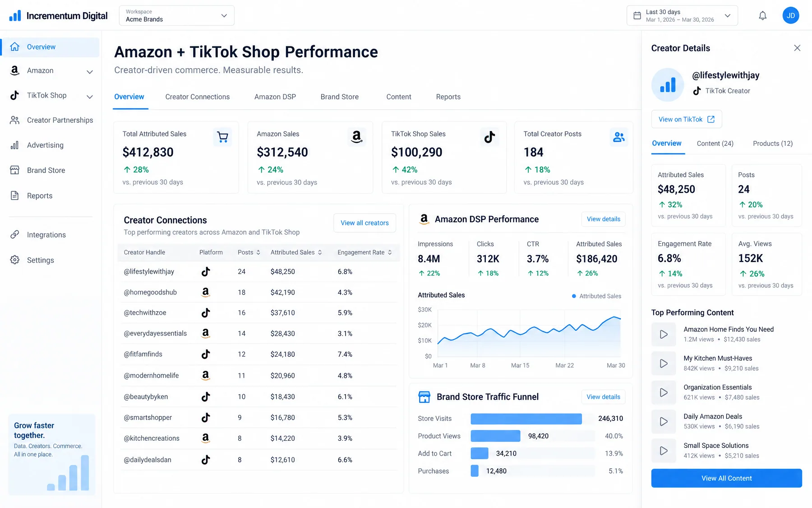812x508 pixels.
Task: Open the Reports tab in the main header
Action: [x=448, y=97]
